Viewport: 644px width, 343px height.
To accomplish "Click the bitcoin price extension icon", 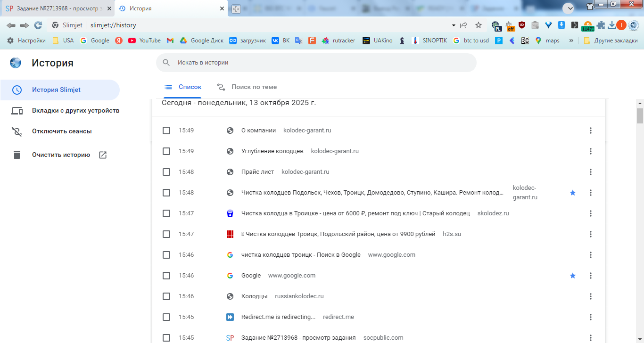I will click(588, 26).
